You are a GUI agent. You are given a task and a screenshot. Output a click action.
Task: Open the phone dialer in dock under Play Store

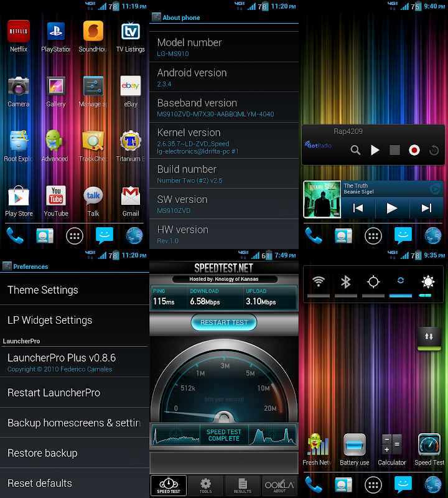pyautogui.click(x=15, y=236)
